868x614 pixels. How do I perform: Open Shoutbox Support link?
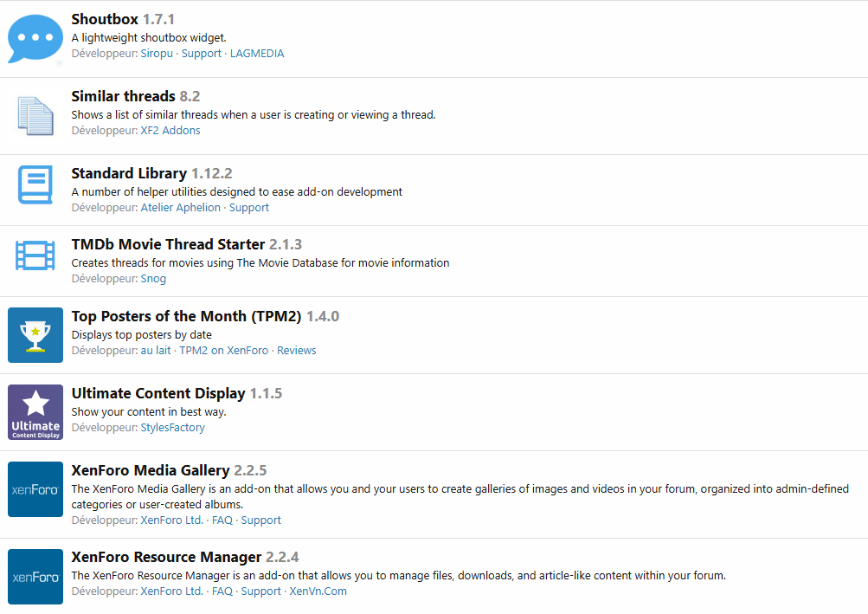pos(202,54)
